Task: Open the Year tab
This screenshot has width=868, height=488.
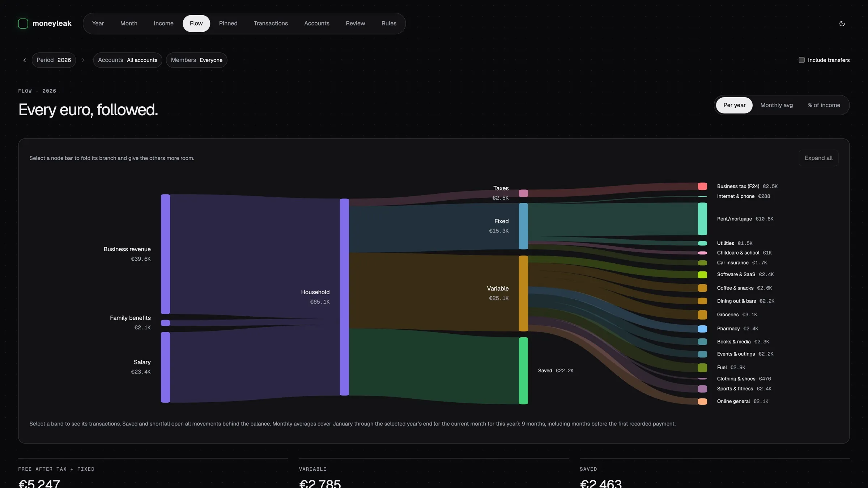Action: tap(98, 23)
